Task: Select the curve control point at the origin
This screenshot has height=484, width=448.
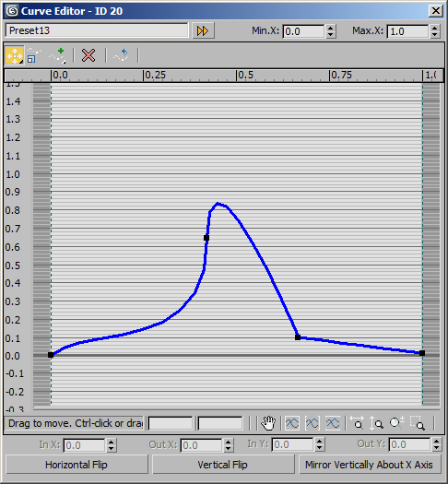Action: coord(51,355)
